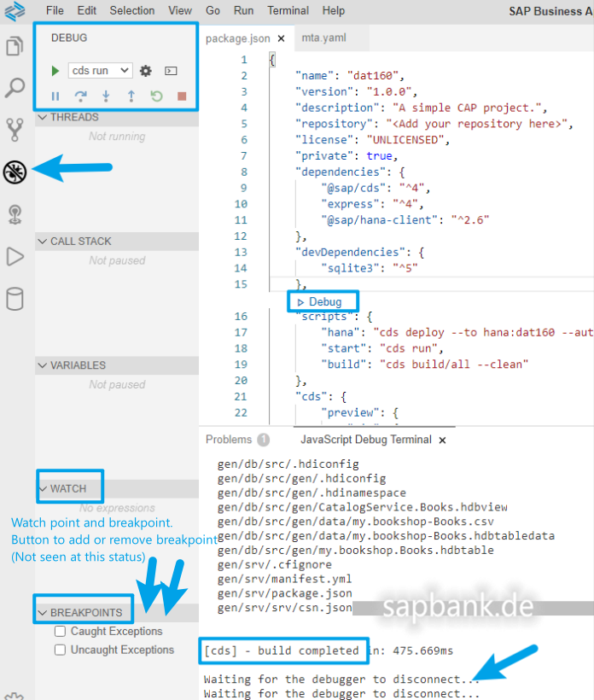The width and height of the screenshot is (594, 700).
Task: Open the database cylinder icon in sidebar
Action: [x=15, y=298]
